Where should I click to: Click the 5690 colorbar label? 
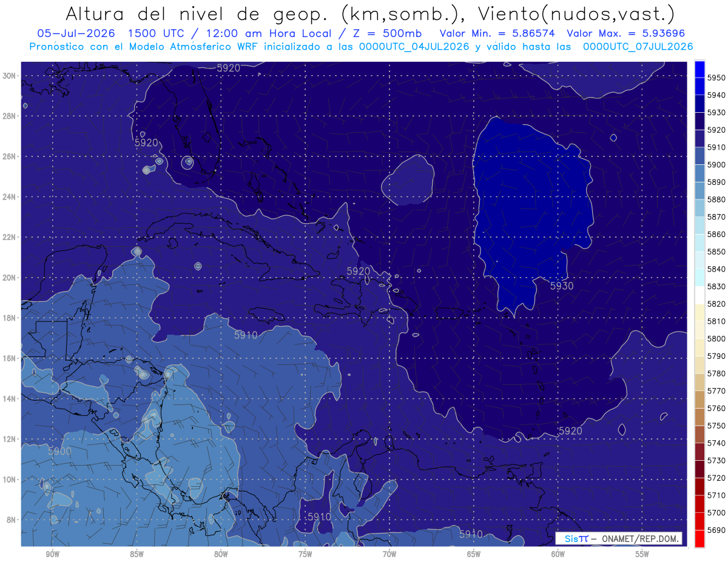[x=717, y=530]
